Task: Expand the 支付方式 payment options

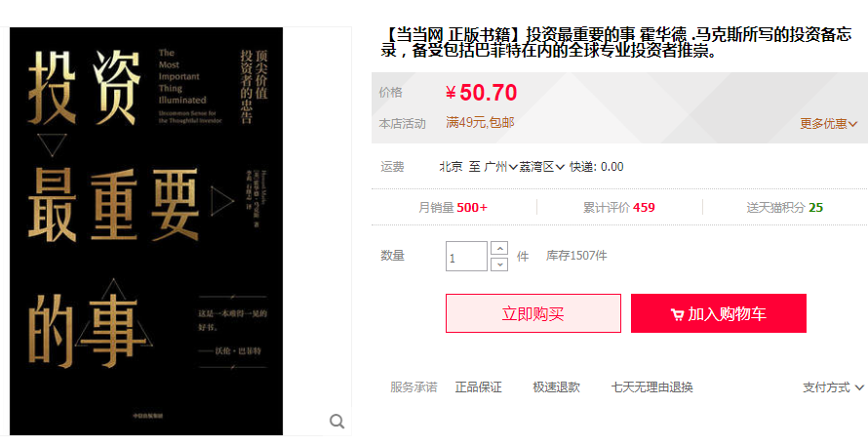Action: point(833,387)
